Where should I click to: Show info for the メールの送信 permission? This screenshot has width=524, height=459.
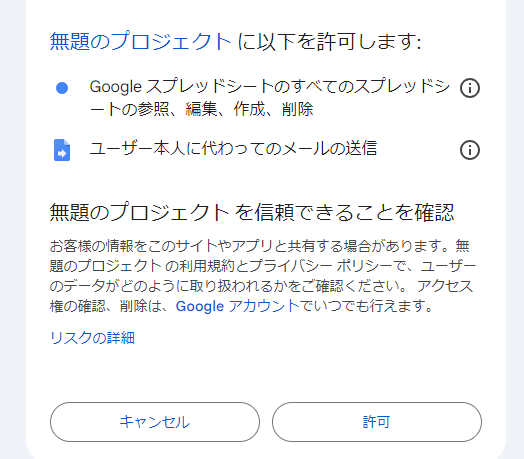point(470,150)
